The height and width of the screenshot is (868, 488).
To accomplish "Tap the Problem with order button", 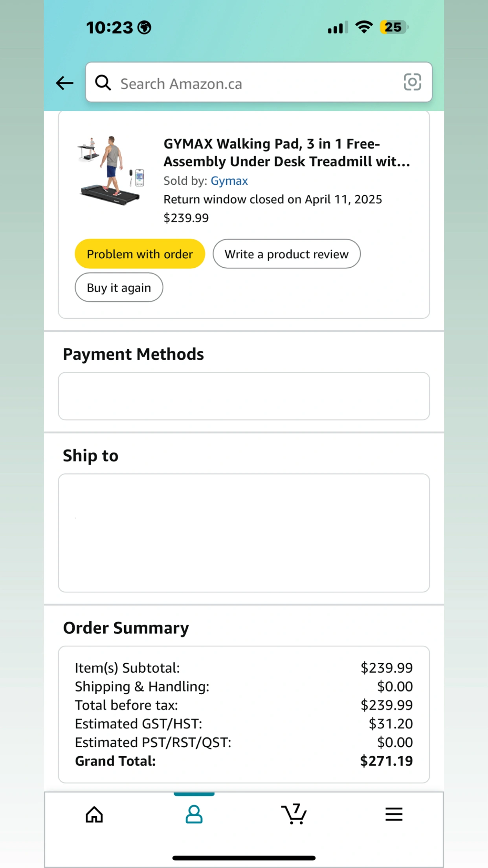I will click(x=140, y=254).
